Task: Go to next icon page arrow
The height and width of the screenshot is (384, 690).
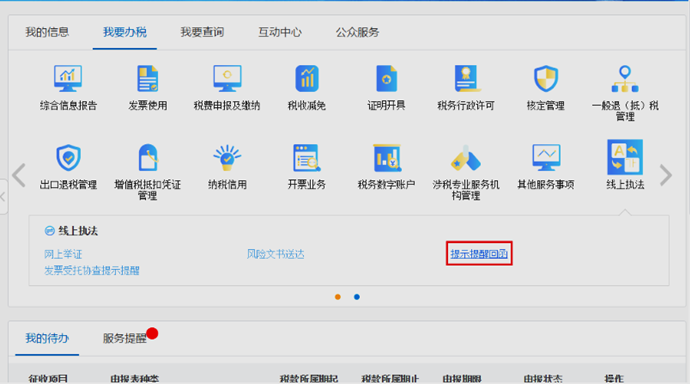Action: click(x=666, y=176)
